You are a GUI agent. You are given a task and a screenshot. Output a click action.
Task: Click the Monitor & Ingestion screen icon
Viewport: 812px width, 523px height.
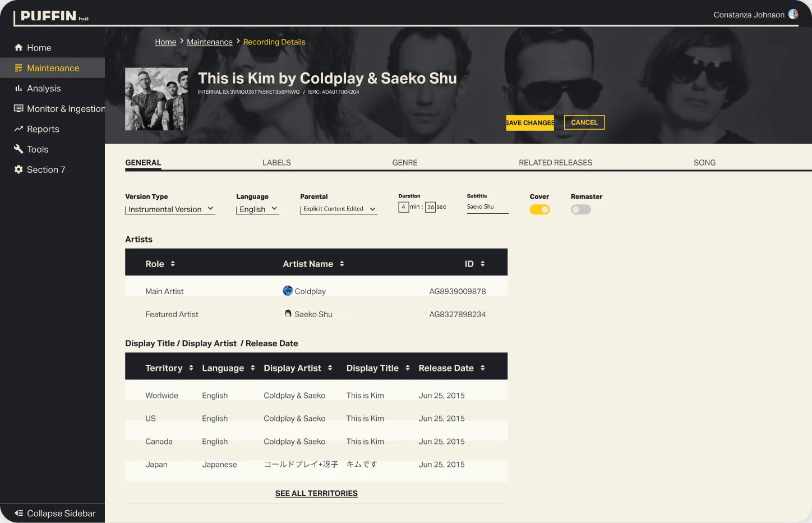click(x=19, y=108)
